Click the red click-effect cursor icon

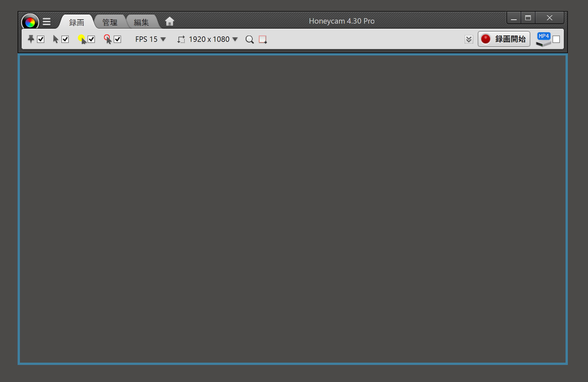(x=108, y=39)
